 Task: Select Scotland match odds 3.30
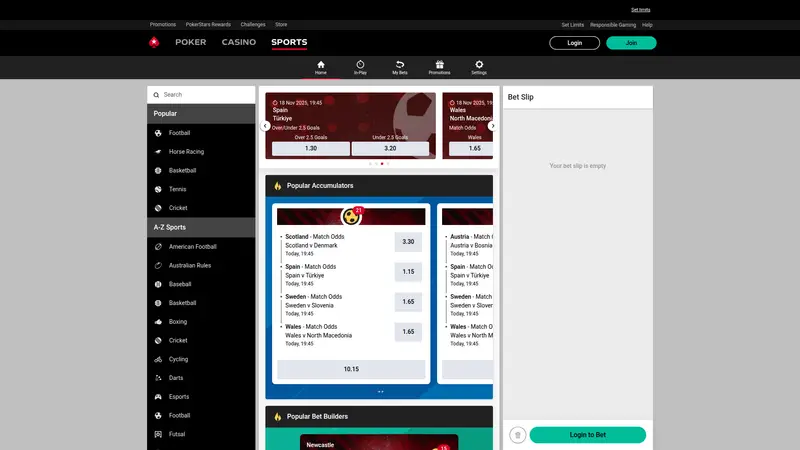pos(408,242)
